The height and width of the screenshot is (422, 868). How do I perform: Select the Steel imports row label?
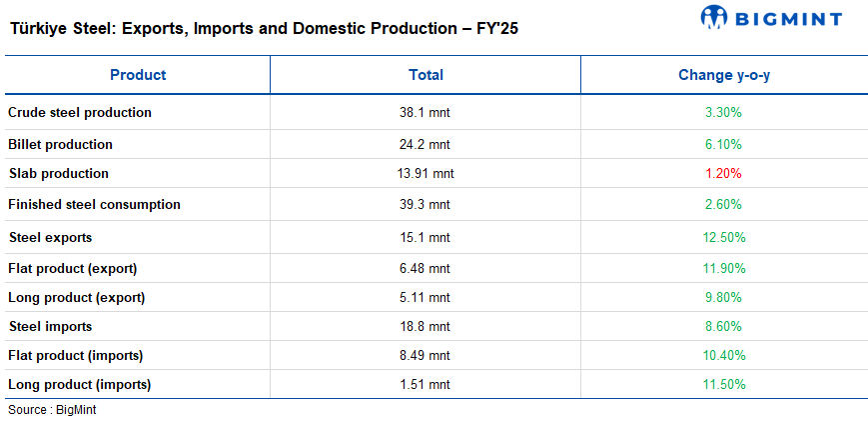pyautogui.click(x=50, y=327)
